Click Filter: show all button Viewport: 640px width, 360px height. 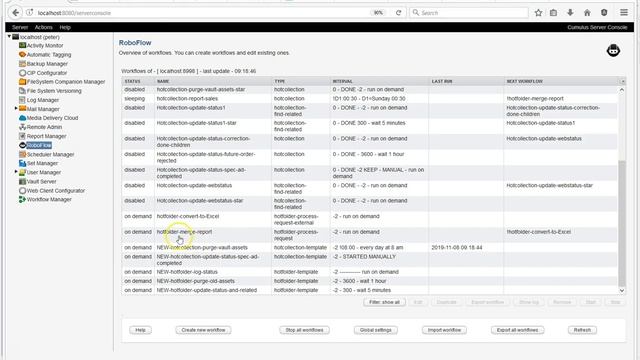tap(384, 302)
